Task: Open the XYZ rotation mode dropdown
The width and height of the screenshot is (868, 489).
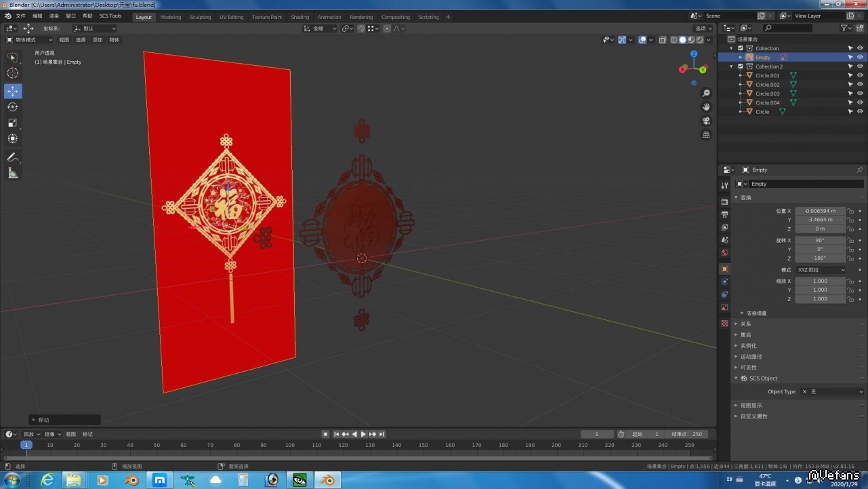Action: pos(821,270)
